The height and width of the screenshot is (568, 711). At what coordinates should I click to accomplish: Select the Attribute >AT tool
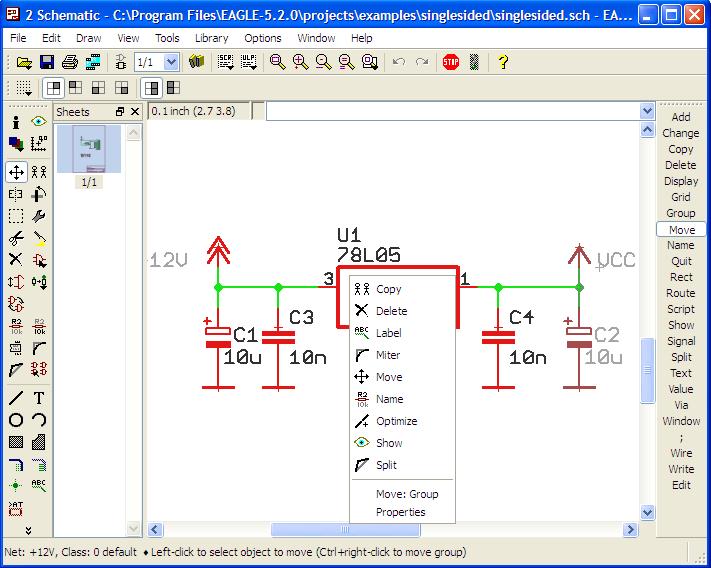click(16, 508)
